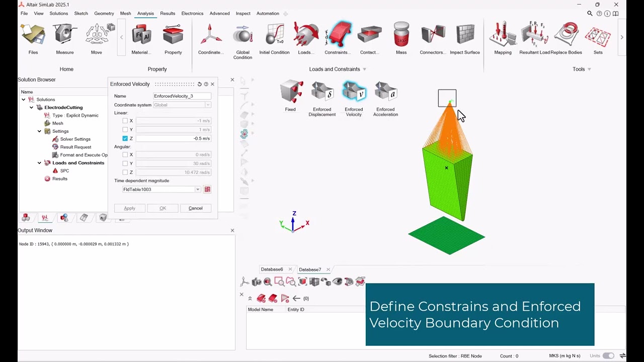Viewport: 644px width, 362px height.
Task: Collapse selection panel double chevron
Action: coord(250,299)
